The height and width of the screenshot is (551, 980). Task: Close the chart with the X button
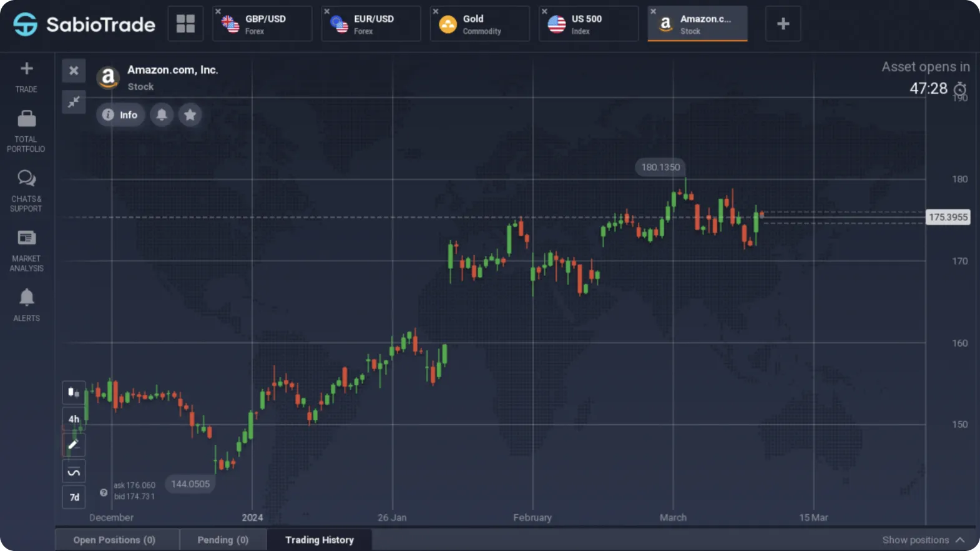[74, 71]
